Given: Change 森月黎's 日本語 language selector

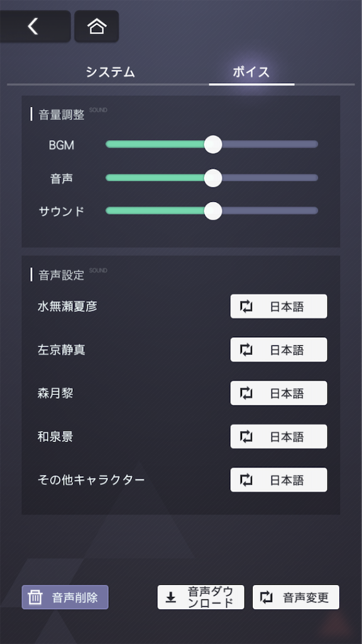Looking at the screenshot, I should tap(278, 393).
